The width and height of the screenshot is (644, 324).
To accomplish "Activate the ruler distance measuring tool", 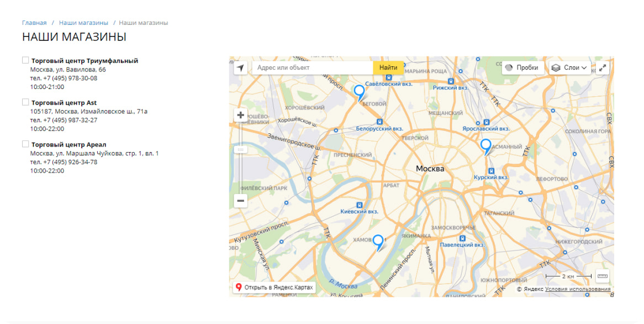I will click(602, 276).
